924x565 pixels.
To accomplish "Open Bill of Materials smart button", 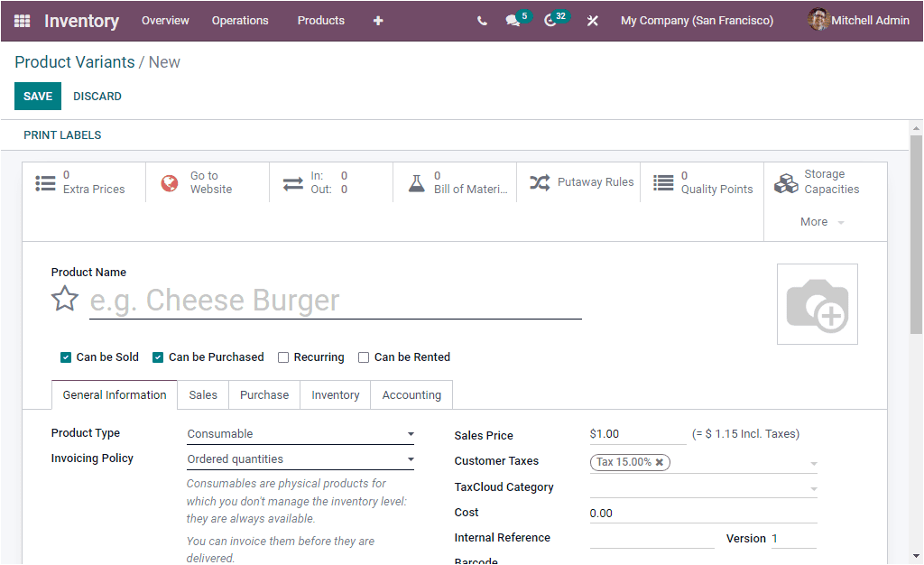I will 455,182.
